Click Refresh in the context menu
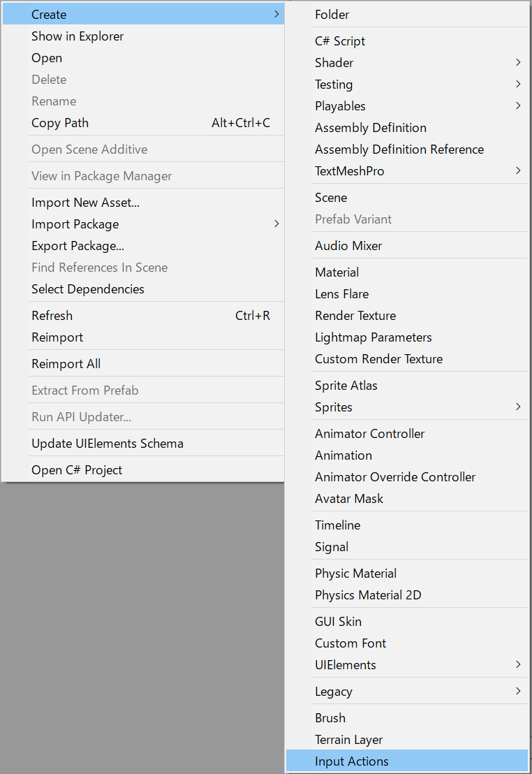Viewport: 532px width, 774px height. (x=144, y=316)
